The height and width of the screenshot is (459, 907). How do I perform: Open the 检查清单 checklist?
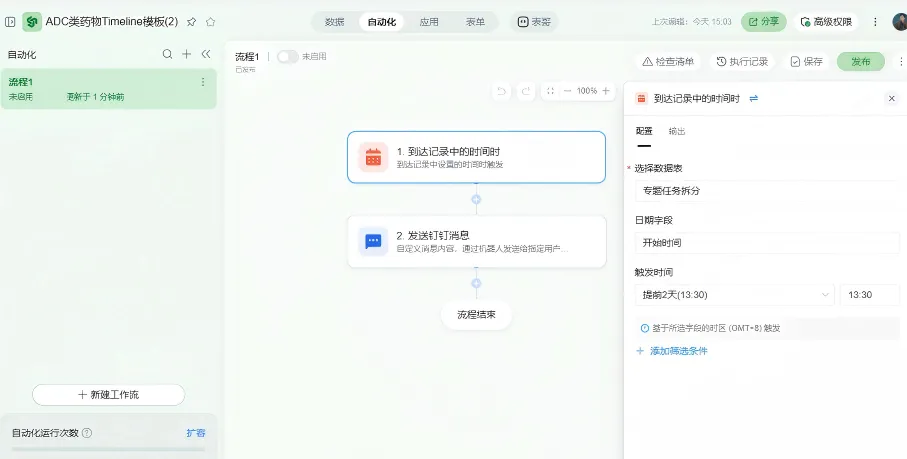pos(668,61)
